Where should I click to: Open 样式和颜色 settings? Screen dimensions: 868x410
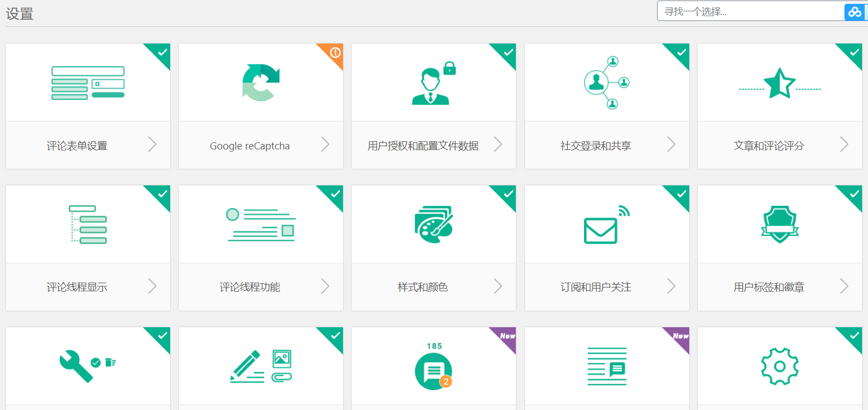[x=423, y=287]
